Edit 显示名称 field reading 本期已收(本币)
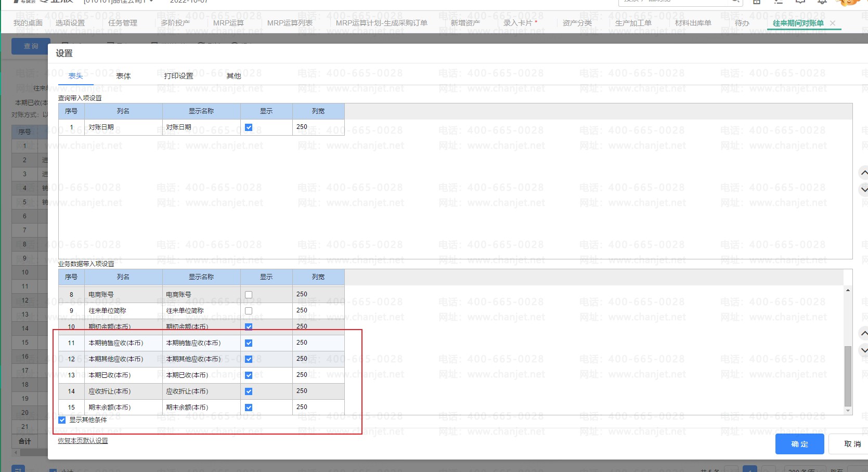The height and width of the screenshot is (472, 868). point(202,375)
